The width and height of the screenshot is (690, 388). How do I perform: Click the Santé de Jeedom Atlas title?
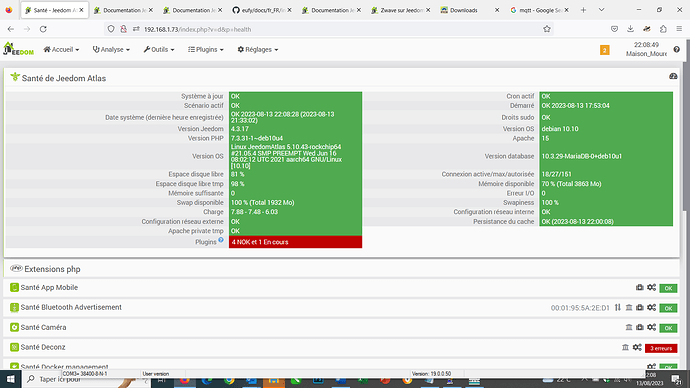pos(64,78)
